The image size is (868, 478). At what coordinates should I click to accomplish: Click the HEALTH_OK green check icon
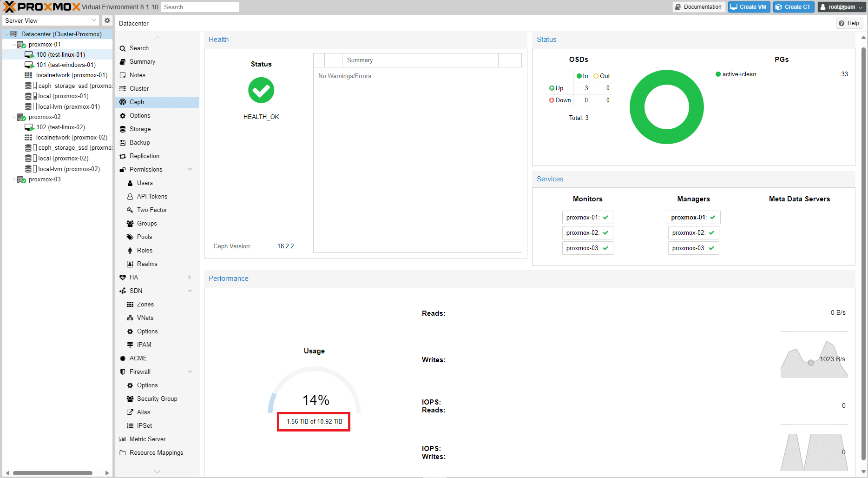261,90
